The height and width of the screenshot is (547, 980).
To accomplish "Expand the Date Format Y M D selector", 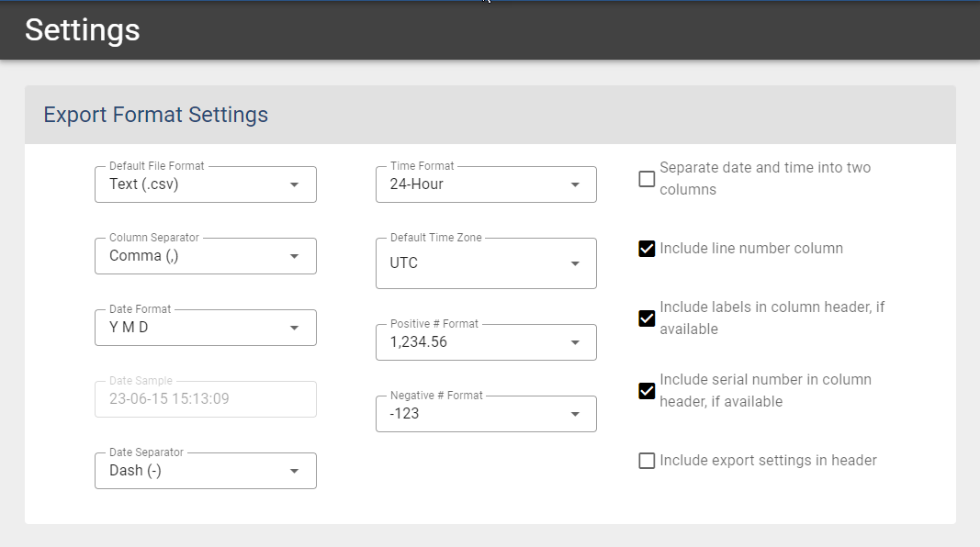I will (x=206, y=328).
